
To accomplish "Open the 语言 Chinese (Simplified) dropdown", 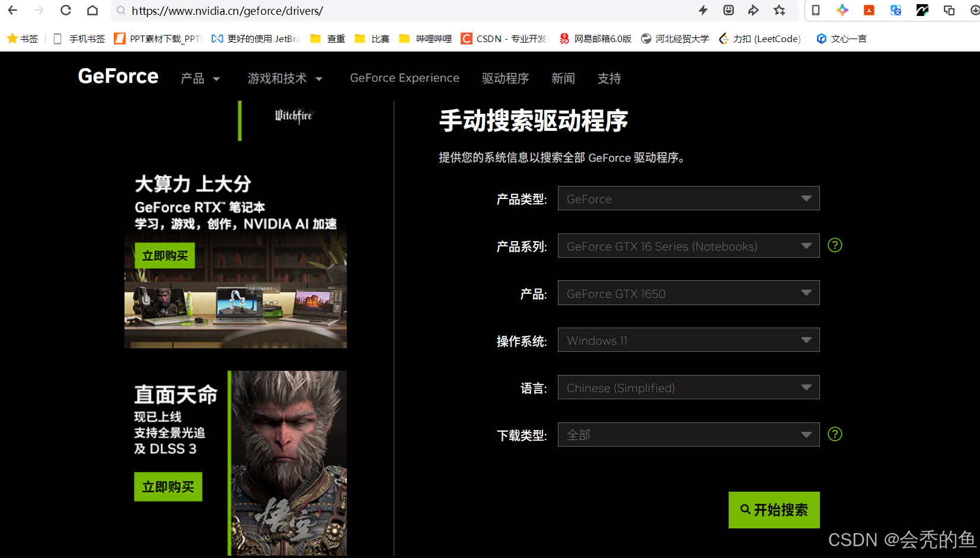I will pos(688,387).
